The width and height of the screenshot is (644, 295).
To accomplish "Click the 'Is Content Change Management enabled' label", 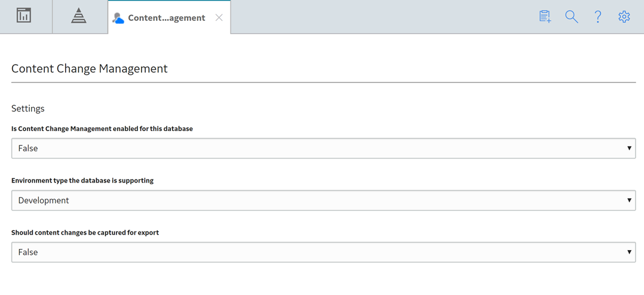I will pos(102,129).
